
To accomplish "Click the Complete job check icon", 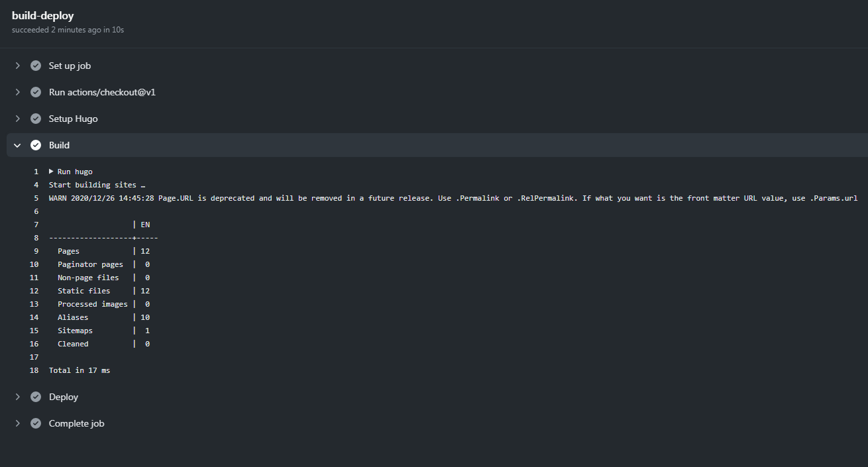I will [36, 423].
